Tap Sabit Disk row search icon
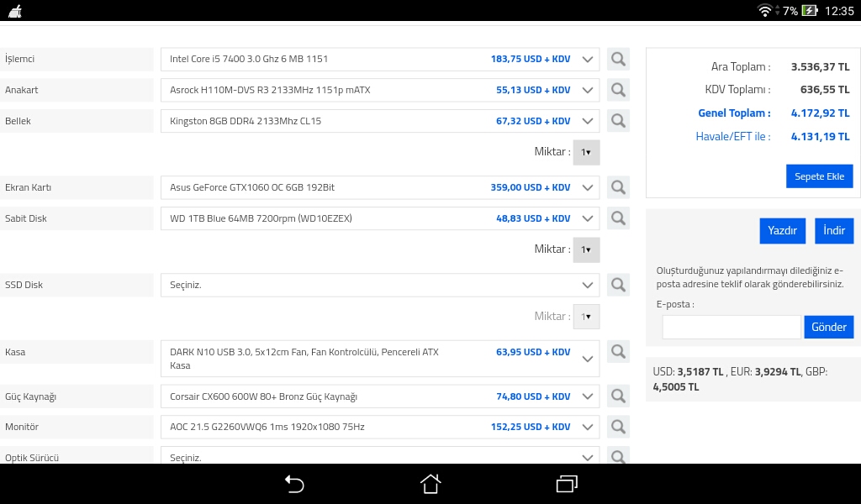This screenshot has height=504, width=861. click(x=618, y=218)
